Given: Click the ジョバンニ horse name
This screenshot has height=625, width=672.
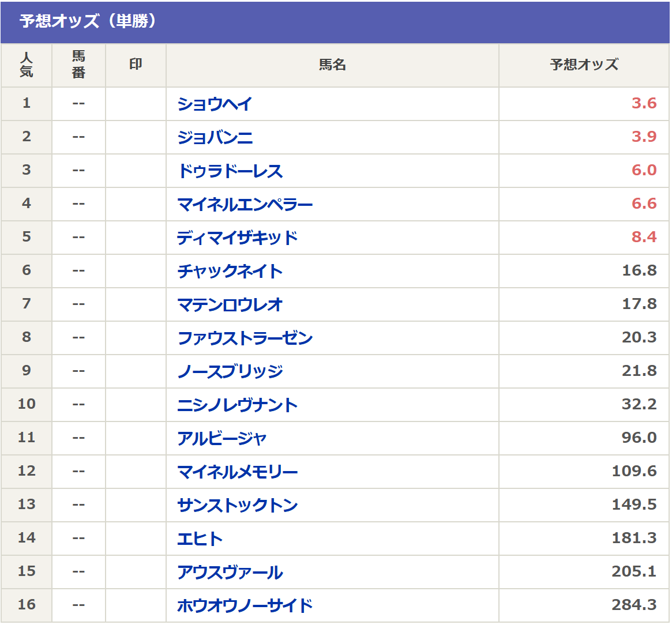Looking at the screenshot, I should [x=215, y=137].
